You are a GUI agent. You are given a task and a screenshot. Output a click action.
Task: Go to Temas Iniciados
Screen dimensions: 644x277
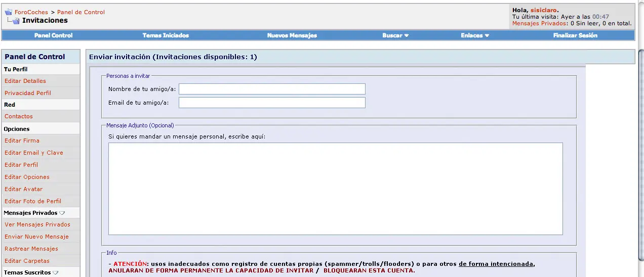coord(166,35)
